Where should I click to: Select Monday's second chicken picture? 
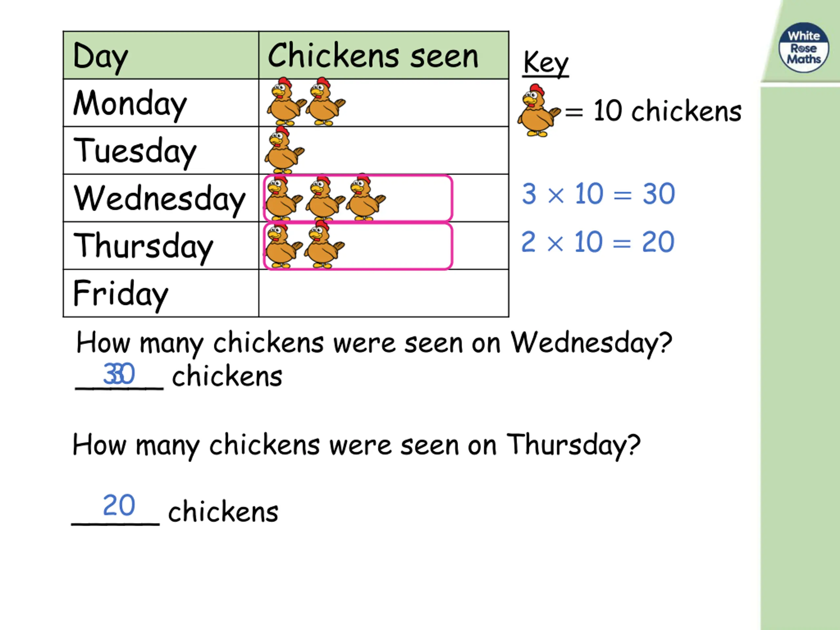tap(325, 102)
